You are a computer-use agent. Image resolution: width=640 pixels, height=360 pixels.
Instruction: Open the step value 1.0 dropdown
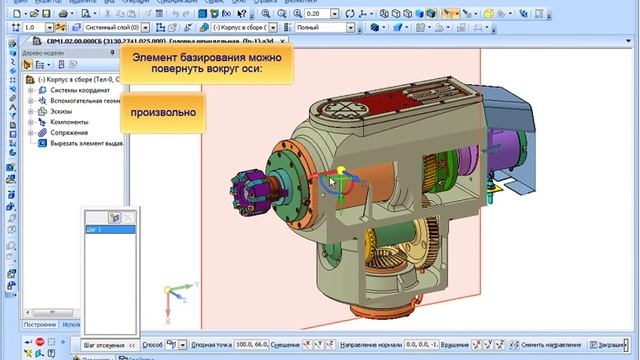pos(49,27)
